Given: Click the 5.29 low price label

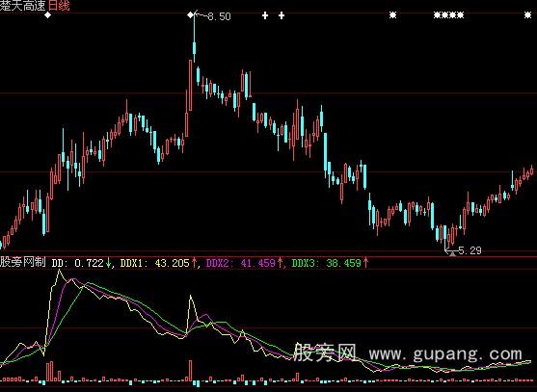Looking at the screenshot, I should coord(470,250).
